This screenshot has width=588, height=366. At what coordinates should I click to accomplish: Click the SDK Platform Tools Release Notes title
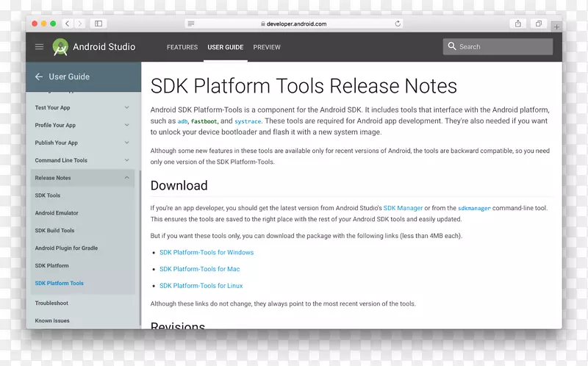tap(304, 86)
